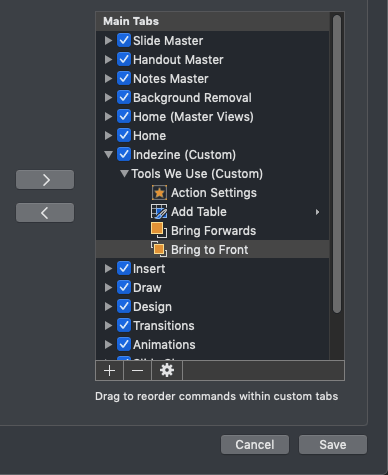The width and height of the screenshot is (388, 475).
Task: Select the Bring to Front row text
Action: 209,250
